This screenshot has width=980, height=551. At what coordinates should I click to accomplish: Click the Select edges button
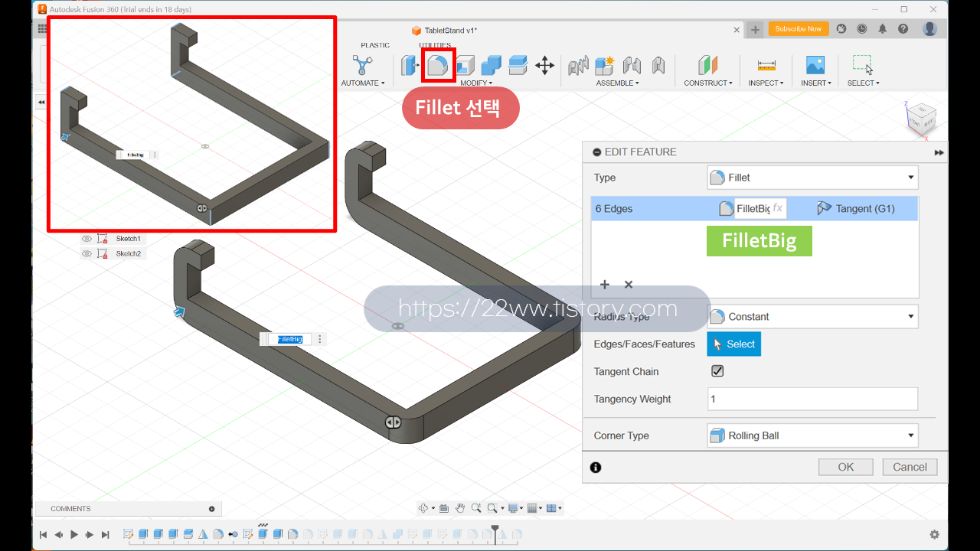pyautogui.click(x=733, y=344)
